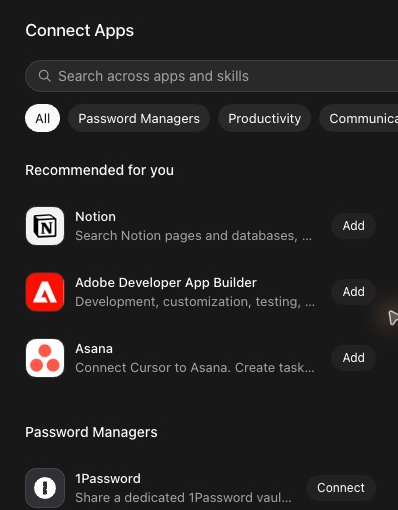Select the Adobe Developer App Builder title
Image resolution: width=398 pixels, height=510 pixels.
166,283
